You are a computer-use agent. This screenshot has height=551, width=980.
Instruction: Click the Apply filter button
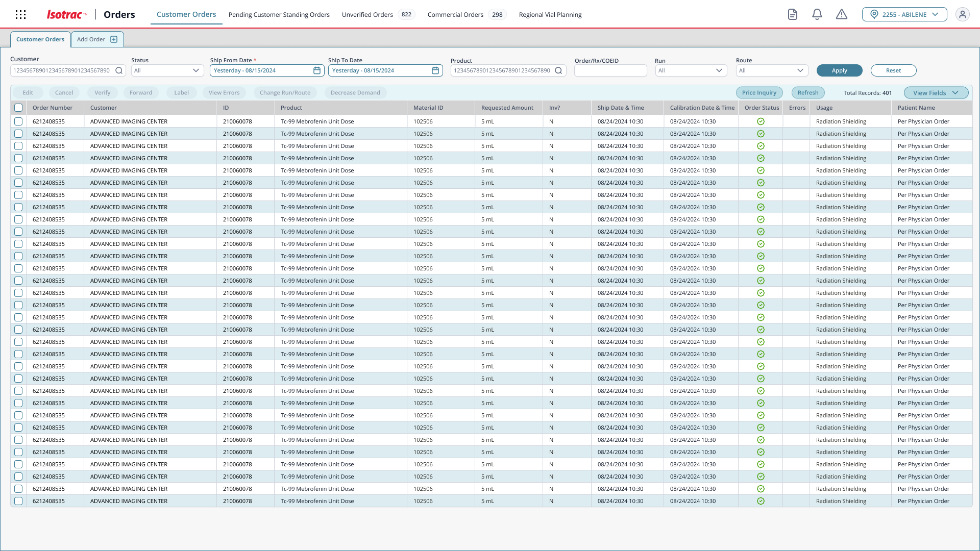pos(839,70)
